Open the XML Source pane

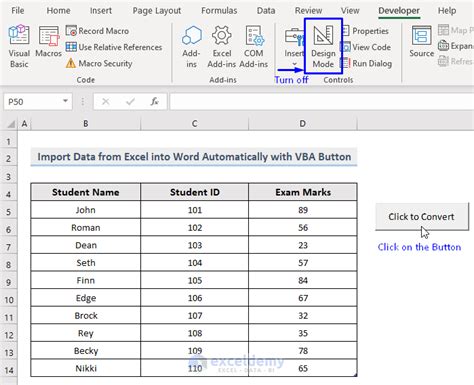click(421, 41)
